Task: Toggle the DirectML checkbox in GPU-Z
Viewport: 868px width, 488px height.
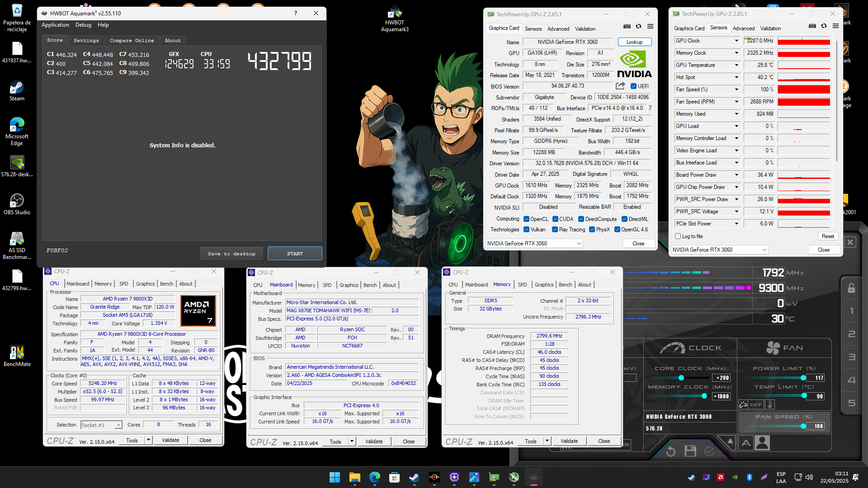Action: [x=624, y=219]
